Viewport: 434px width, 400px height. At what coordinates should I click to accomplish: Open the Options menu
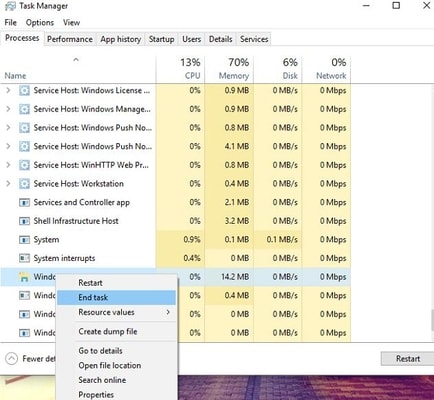pos(40,23)
